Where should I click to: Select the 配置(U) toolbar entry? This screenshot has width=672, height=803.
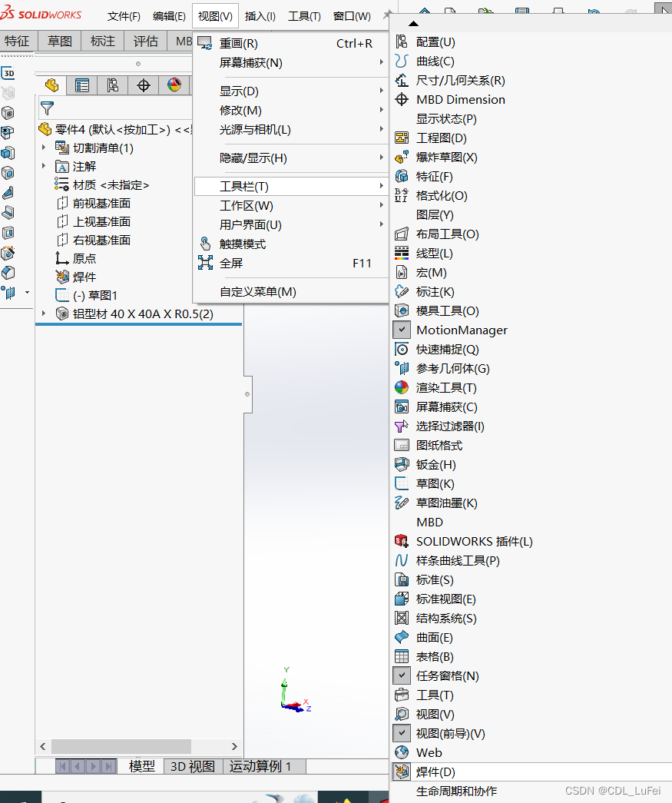(435, 42)
